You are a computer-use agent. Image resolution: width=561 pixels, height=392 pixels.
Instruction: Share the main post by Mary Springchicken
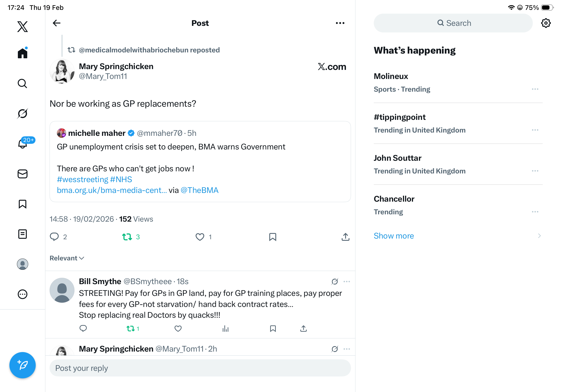(x=345, y=237)
